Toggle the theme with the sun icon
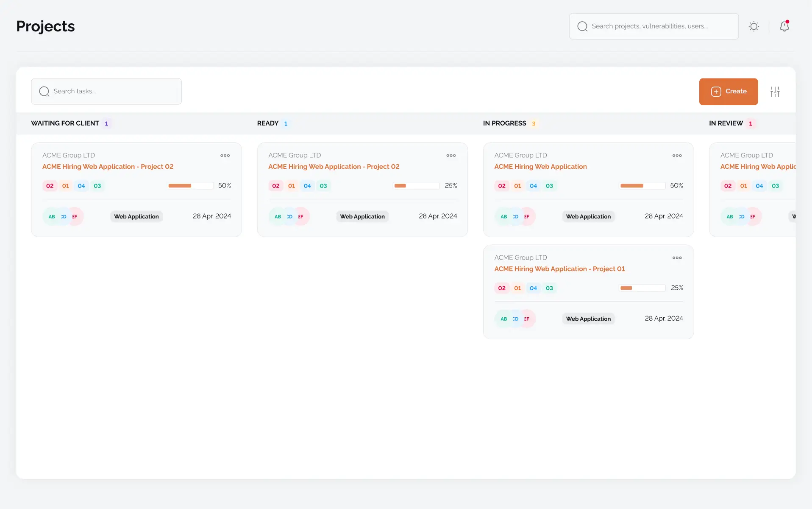 [754, 26]
